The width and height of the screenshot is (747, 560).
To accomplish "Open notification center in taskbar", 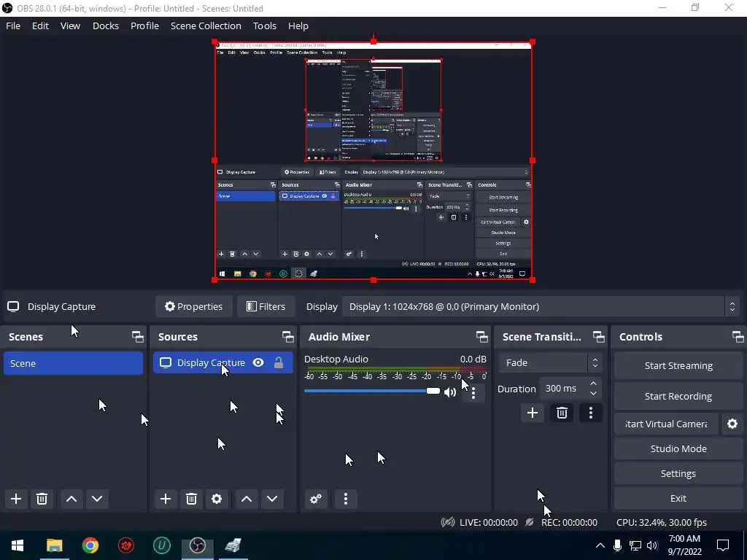I will coord(723,545).
